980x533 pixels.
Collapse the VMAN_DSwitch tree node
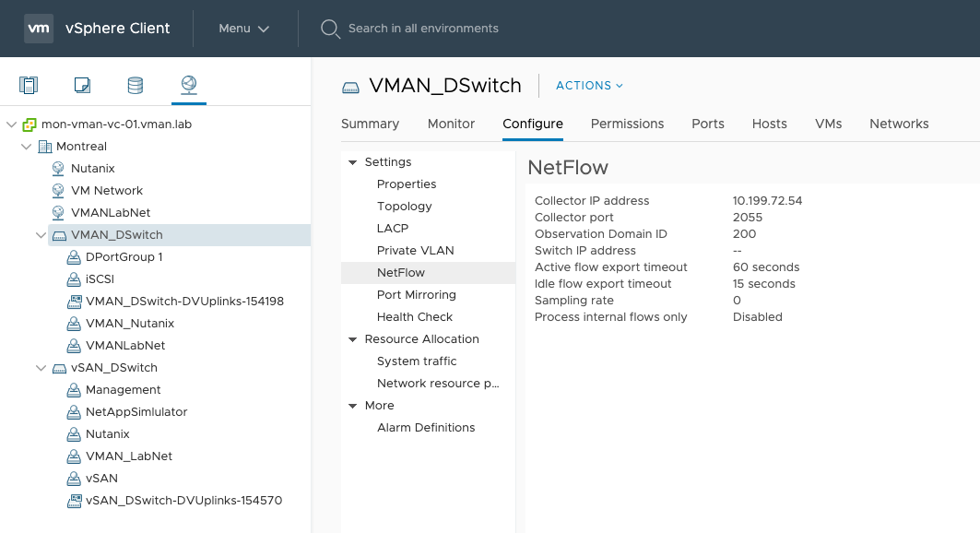coord(41,235)
